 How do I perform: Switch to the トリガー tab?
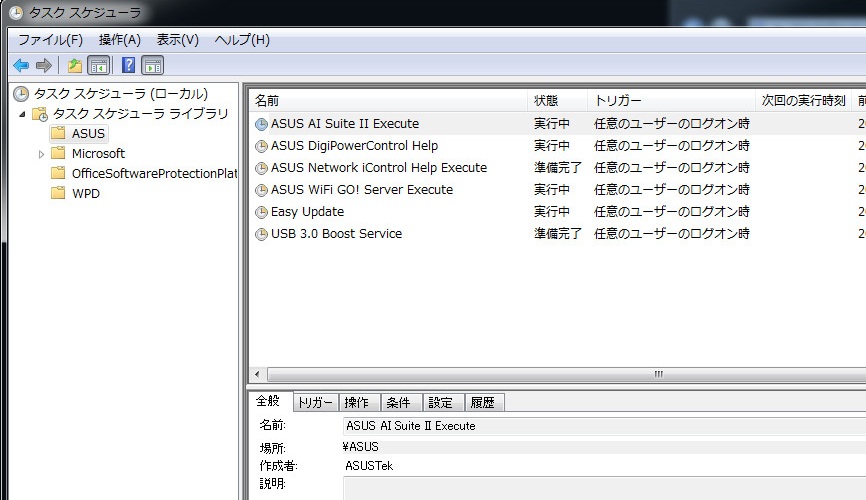(315, 403)
